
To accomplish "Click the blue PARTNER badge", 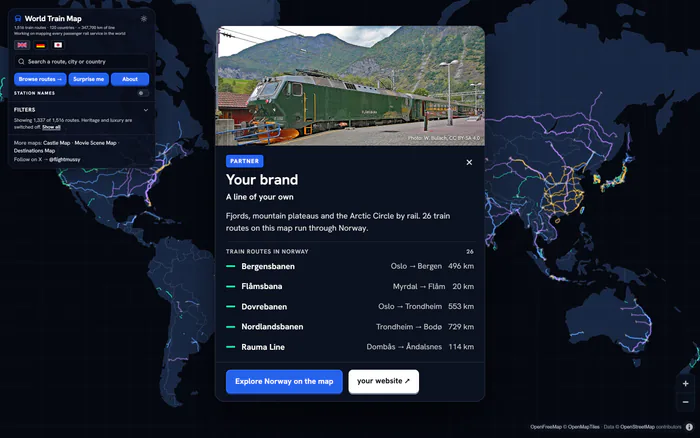I will [245, 161].
